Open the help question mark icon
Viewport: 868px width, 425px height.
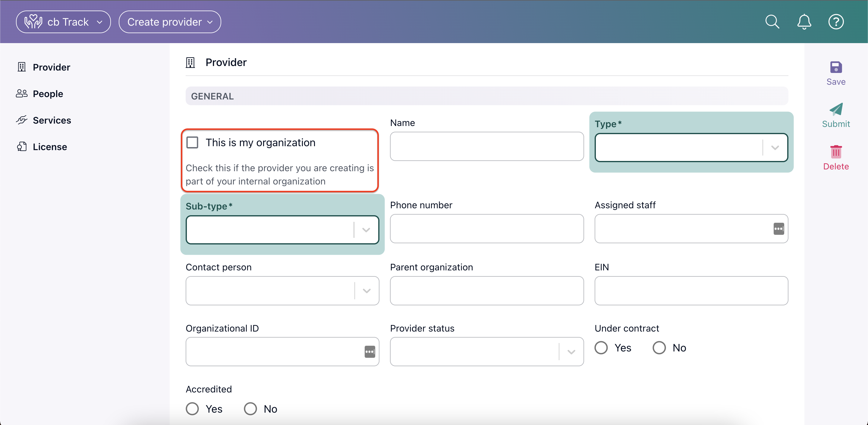click(836, 22)
